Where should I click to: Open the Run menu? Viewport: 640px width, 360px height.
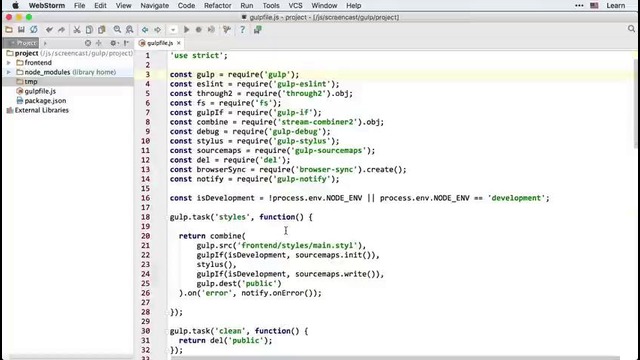coord(247,6)
